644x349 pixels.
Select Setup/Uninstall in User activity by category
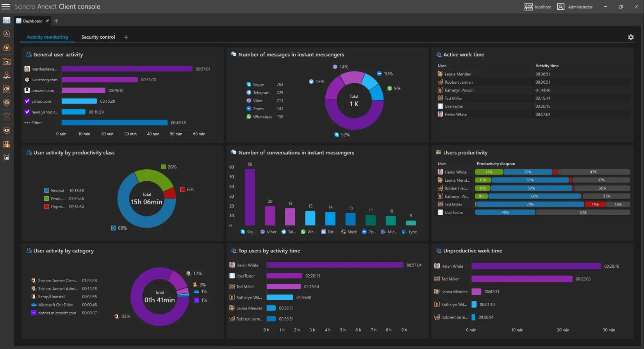(x=52, y=297)
